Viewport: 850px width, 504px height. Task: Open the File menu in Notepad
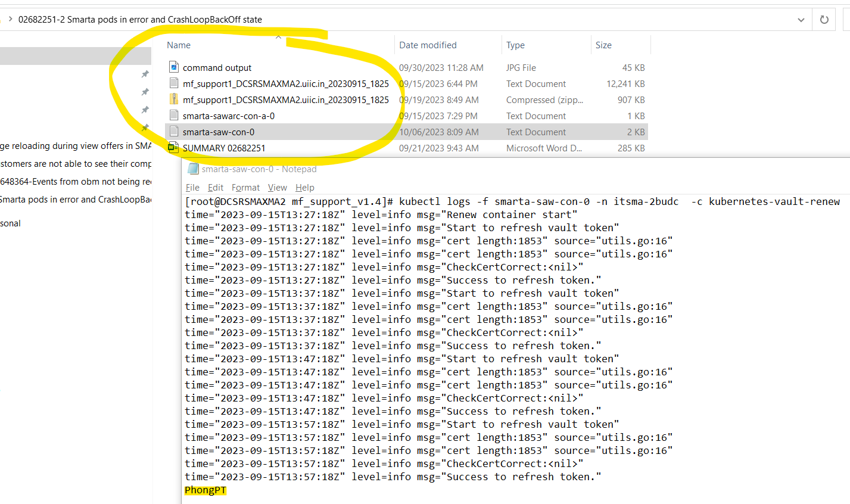coord(192,187)
